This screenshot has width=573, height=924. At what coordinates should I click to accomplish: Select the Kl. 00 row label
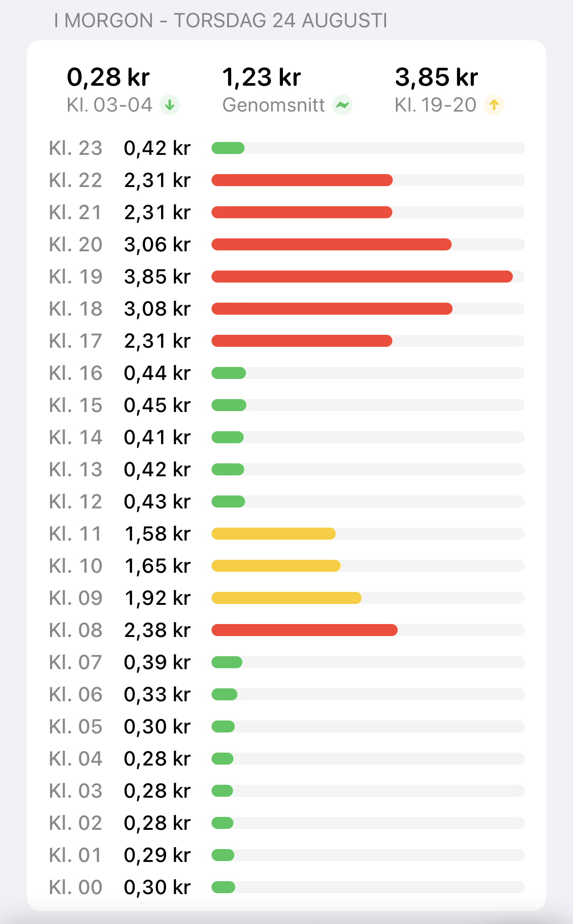point(76,887)
